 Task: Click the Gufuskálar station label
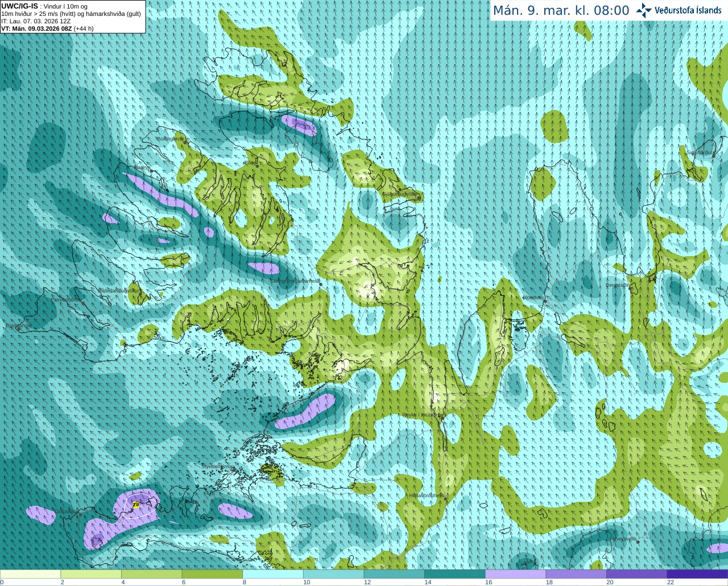[x=67, y=511]
